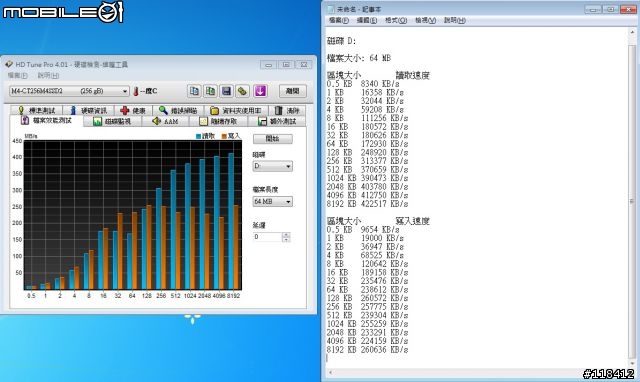640x382 pixels.
Task: Open the error scan tab with magnifier icon
Action: click(178, 111)
